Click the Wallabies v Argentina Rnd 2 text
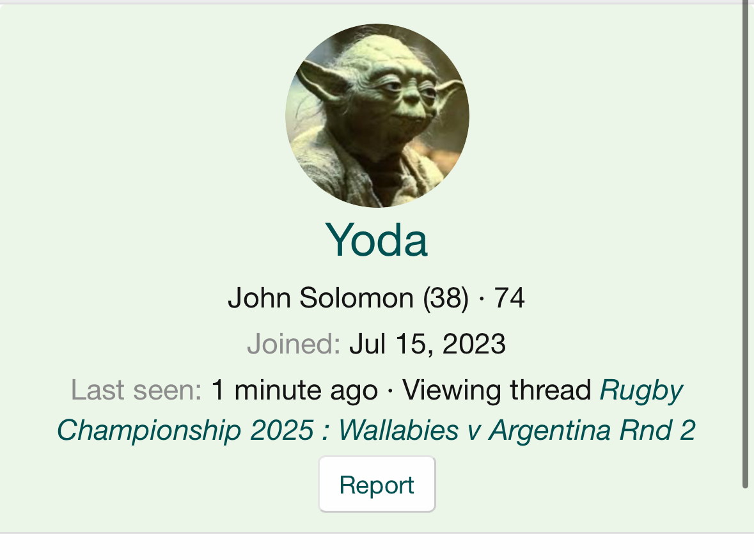The width and height of the screenshot is (754, 560). [517, 430]
